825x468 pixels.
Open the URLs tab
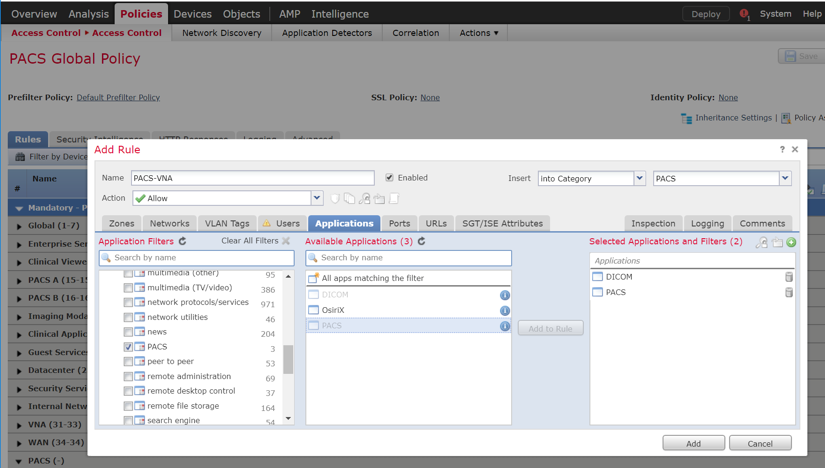coord(436,223)
